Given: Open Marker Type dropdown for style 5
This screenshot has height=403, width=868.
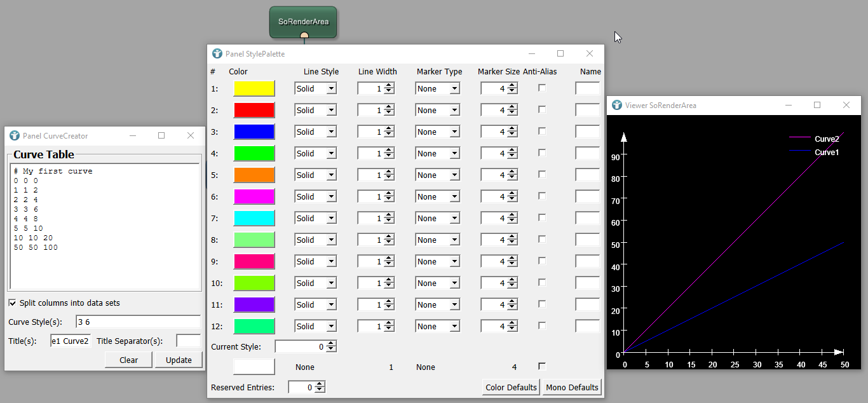Looking at the screenshot, I should pos(454,175).
